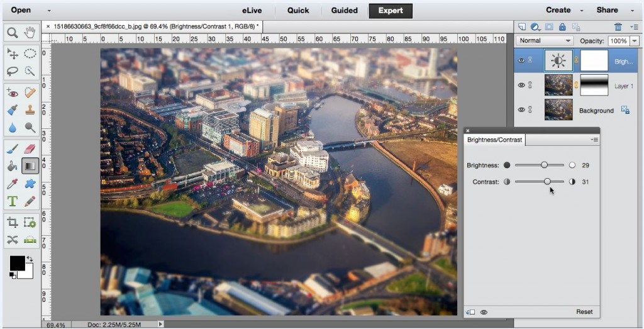This screenshot has width=644, height=329.
Task: Select the Content-Aware Move tool
Action: pyautogui.click(x=13, y=240)
